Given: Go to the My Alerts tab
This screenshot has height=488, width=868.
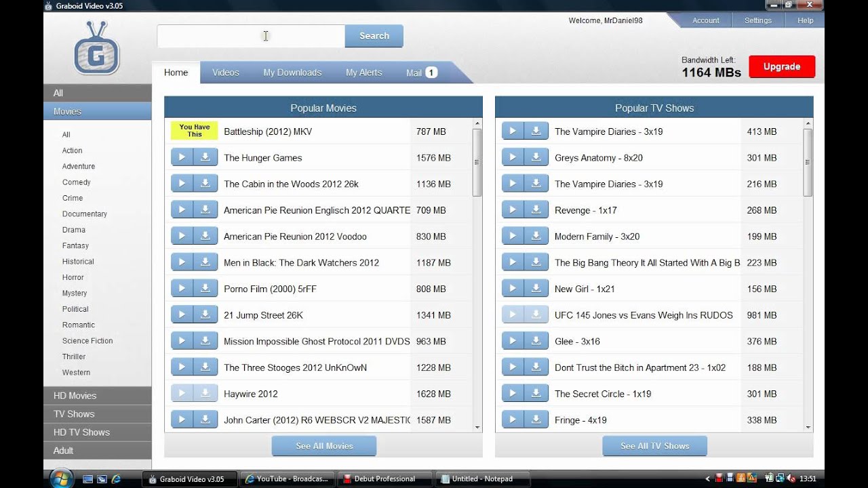Looking at the screenshot, I should [x=364, y=73].
